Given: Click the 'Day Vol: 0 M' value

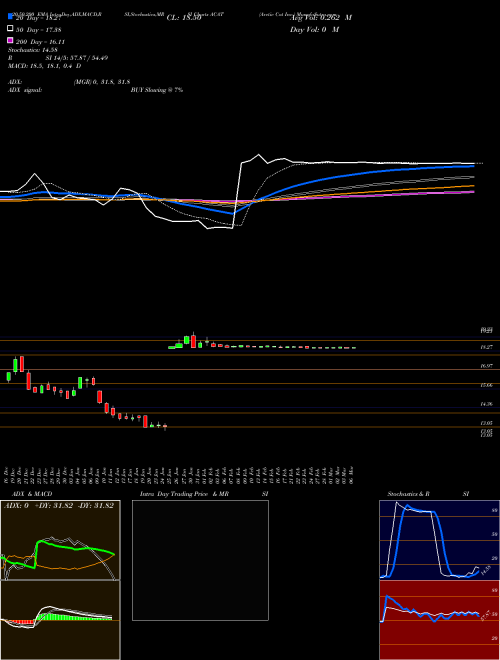Looking at the screenshot, I should (x=314, y=29).
